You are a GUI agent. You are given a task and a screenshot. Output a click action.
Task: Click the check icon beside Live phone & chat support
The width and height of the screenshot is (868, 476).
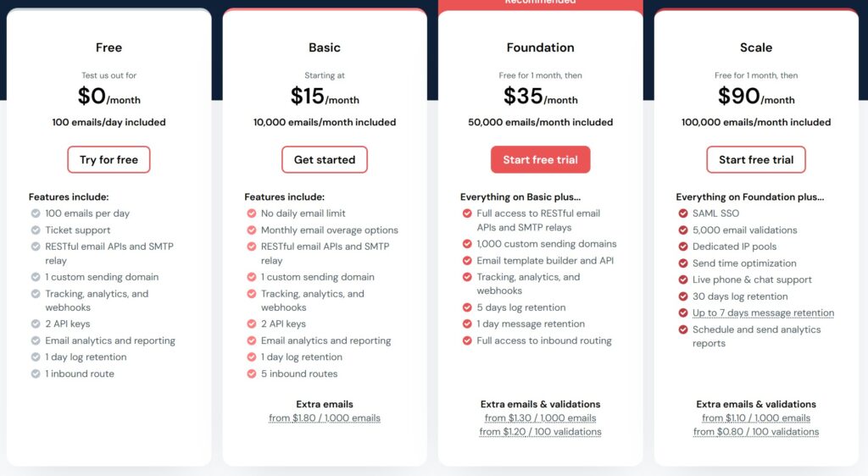pos(683,280)
